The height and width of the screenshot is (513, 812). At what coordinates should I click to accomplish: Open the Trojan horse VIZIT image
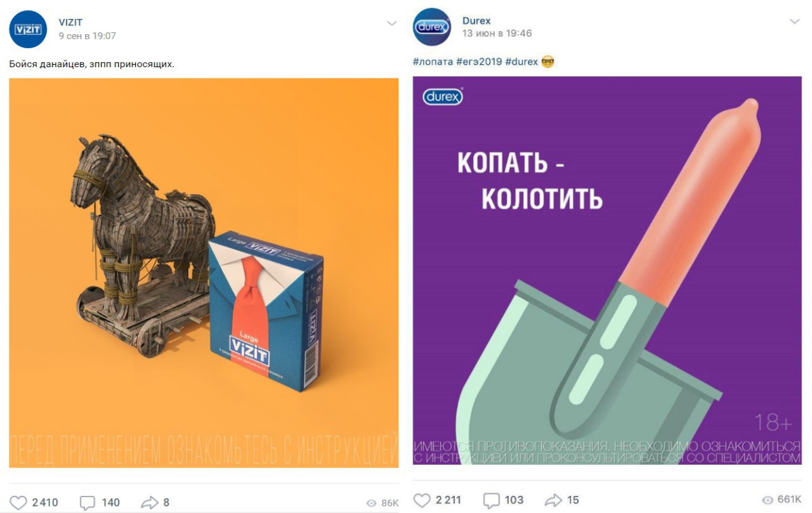coord(204,273)
